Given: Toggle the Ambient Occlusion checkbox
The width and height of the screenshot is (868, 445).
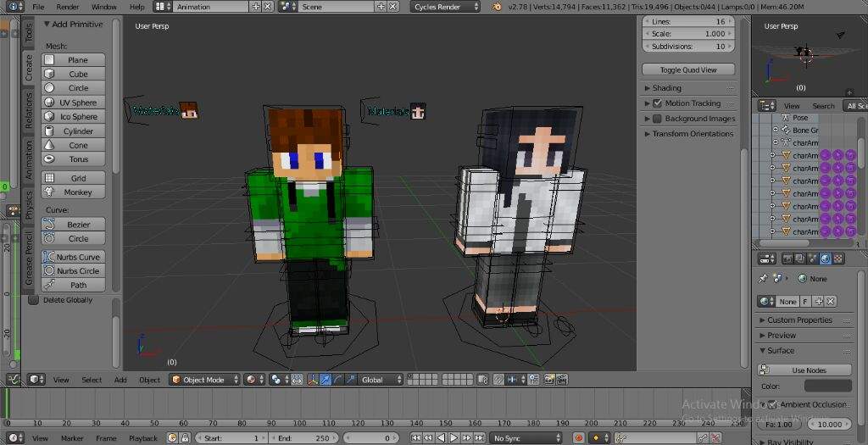Looking at the screenshot, I should (773, 404).
